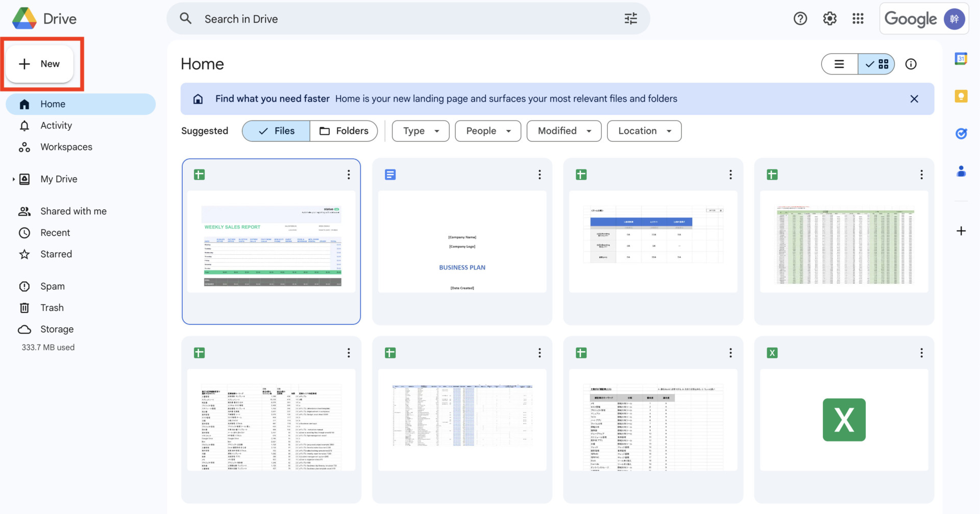Open the Google apps grid launcher
This screenshot has width=980, height=514.
point(858,19)
